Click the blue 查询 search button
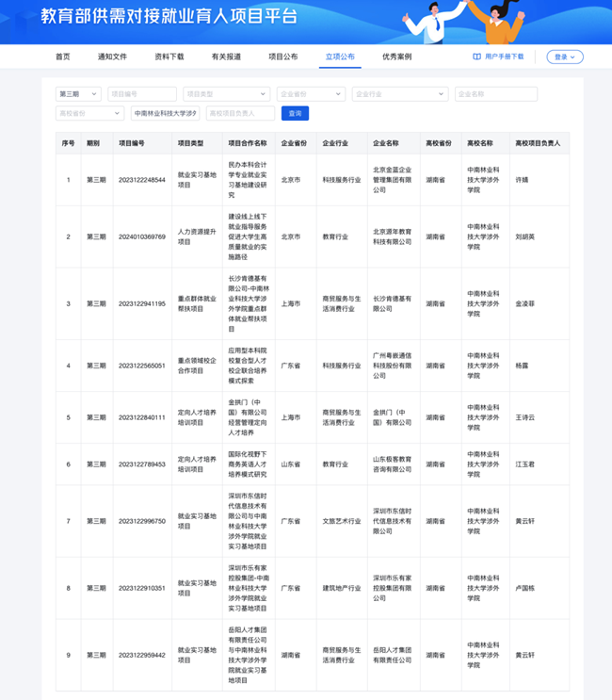Screen dimensions: 612x700 point(295,113)
